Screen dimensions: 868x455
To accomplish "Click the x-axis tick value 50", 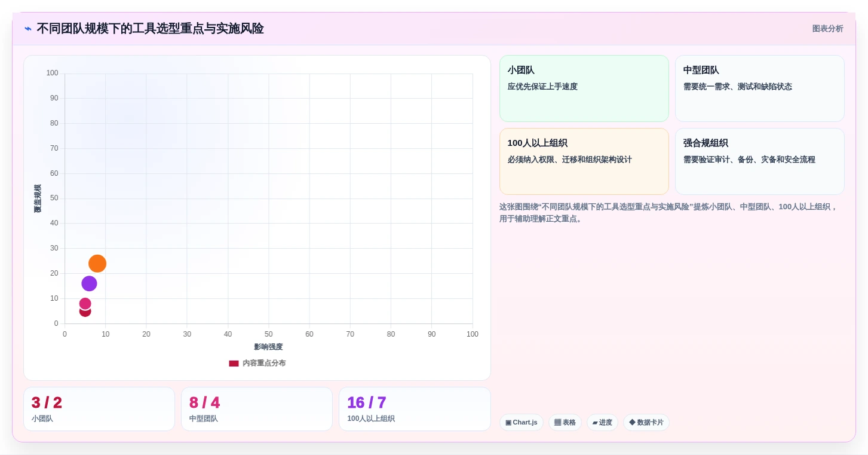I will coord(269,334).
